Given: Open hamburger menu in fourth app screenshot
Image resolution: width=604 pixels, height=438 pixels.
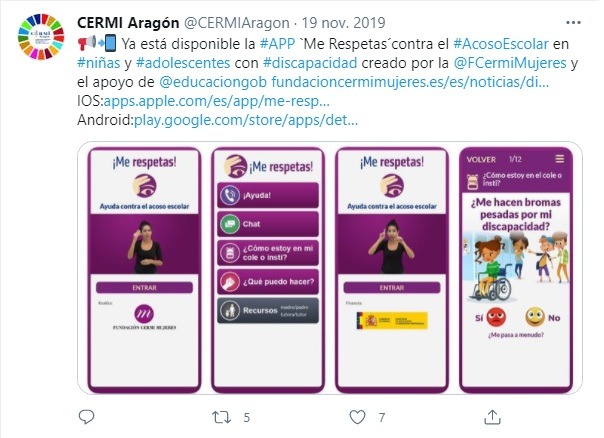Looking at the screenshot, I should click(560, 159).
